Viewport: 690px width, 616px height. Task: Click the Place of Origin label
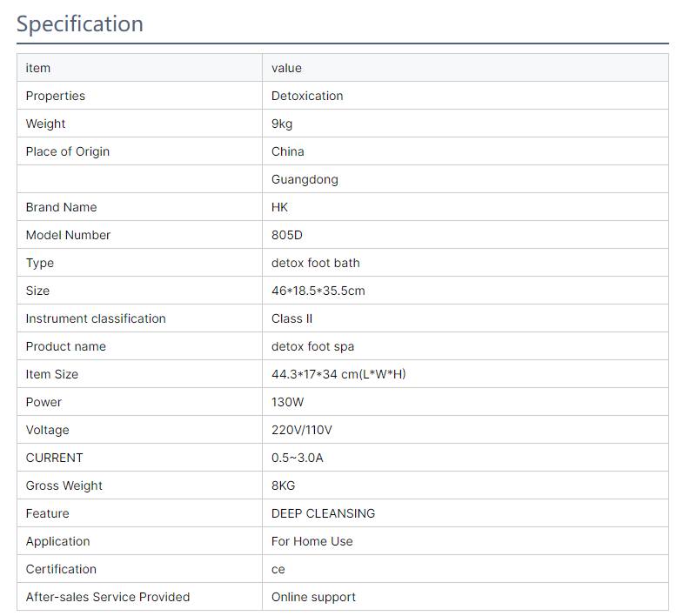click(x=67, y=151)
